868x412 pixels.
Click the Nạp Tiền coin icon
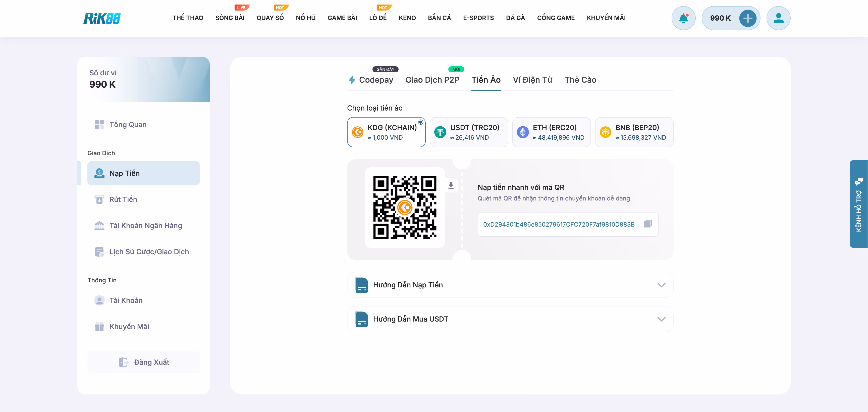[x=99, y=173]
